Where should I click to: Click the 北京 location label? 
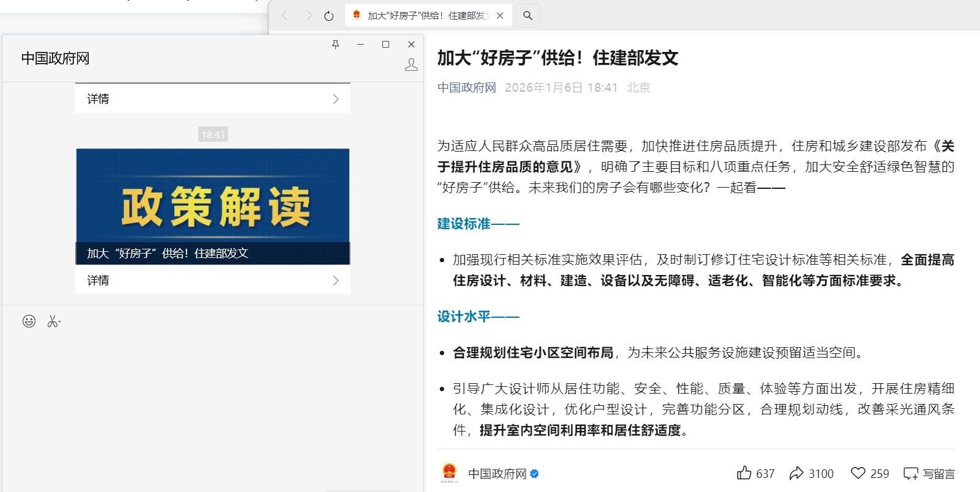639,88
